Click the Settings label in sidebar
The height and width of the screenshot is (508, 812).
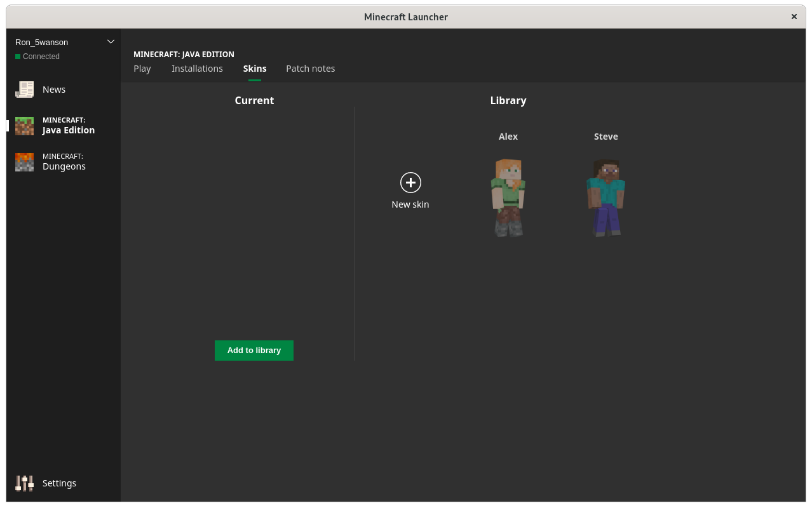59,483
